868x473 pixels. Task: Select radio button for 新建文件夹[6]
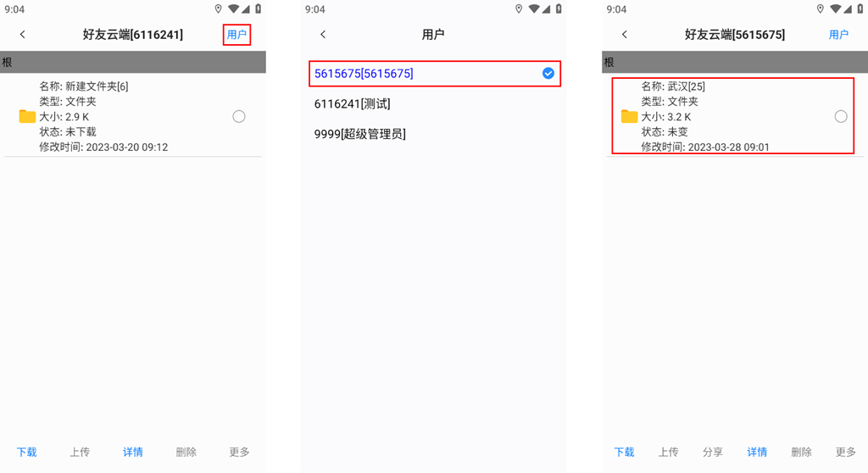238,116
